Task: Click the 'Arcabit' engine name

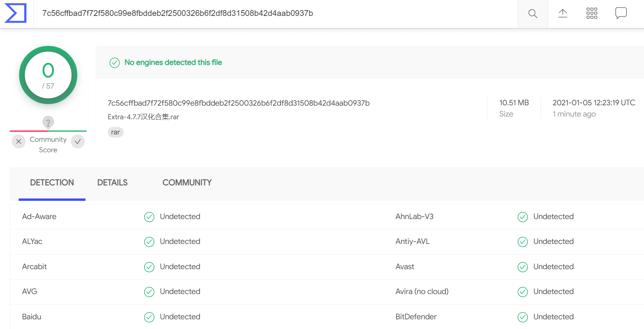Action: pos(35,266)
